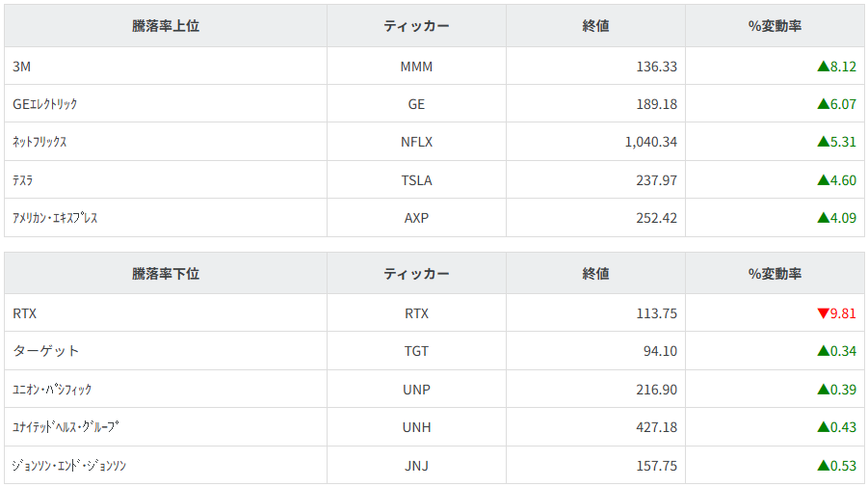Click the green up arrow beside 5.31
The height and width of the screenshot is (487, 868).
coord(823,142)
